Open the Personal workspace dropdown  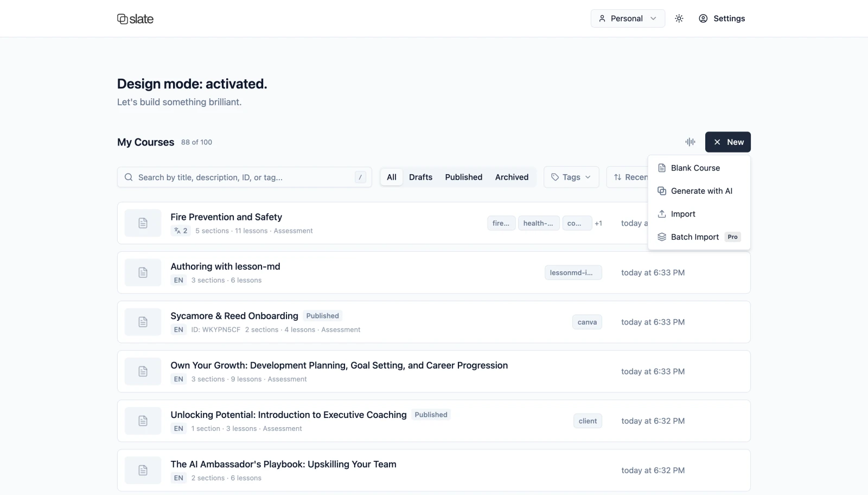[x=628, y=18]
